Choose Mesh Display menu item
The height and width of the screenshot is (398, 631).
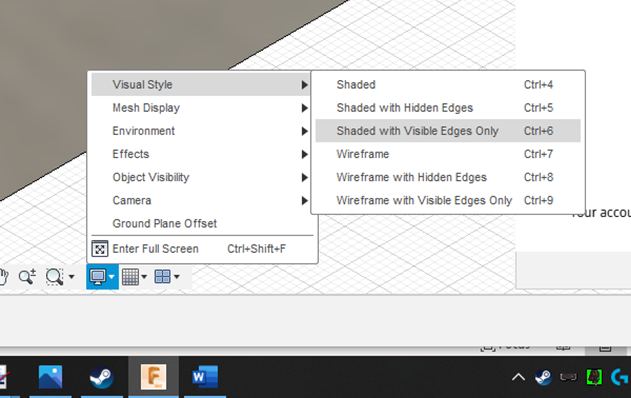pos(200,108)
